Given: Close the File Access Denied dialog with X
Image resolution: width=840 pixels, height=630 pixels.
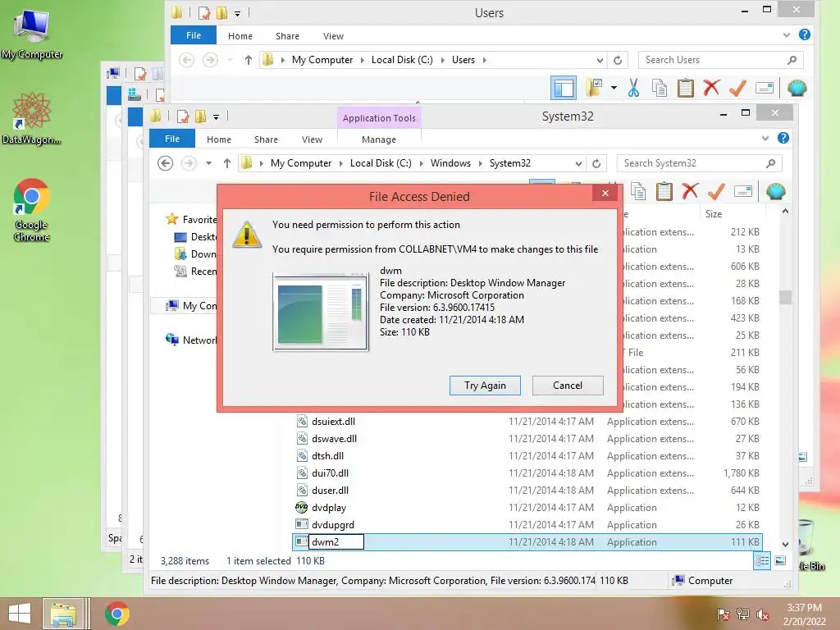Looking at the screenshot, I should point(605,194).
